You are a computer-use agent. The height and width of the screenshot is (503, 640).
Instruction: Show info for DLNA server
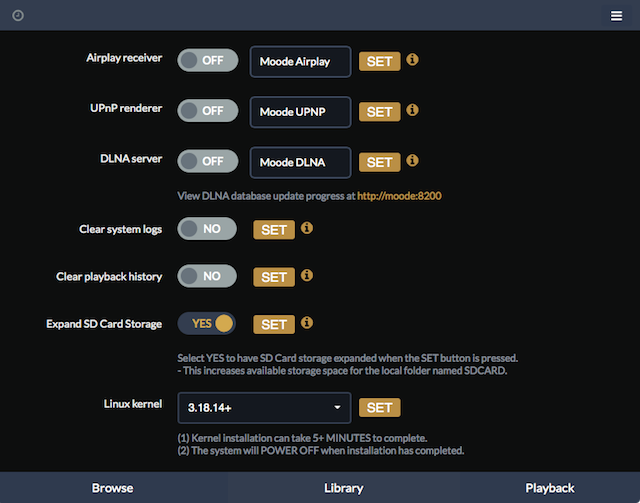[412, 160]
